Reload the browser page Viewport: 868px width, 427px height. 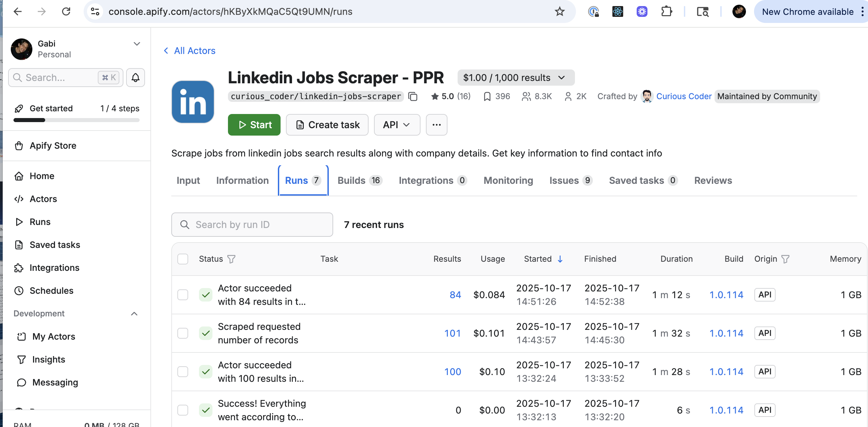click(x=66, y=11)
